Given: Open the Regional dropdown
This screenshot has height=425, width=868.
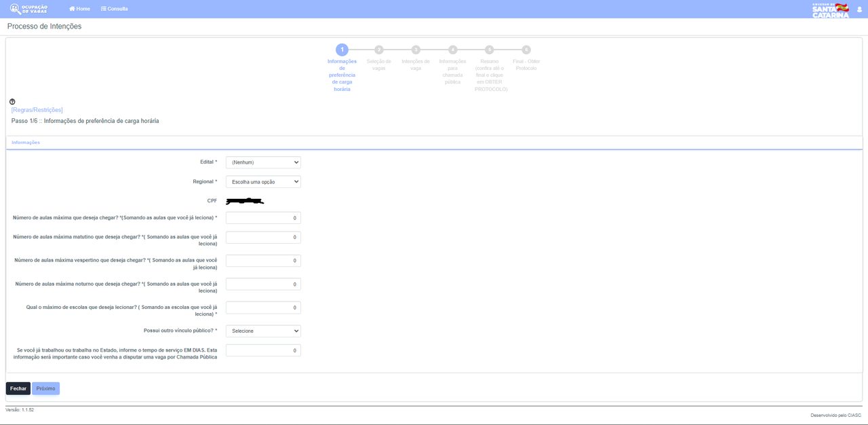Looking at the screenshot, I should point(263,182).
